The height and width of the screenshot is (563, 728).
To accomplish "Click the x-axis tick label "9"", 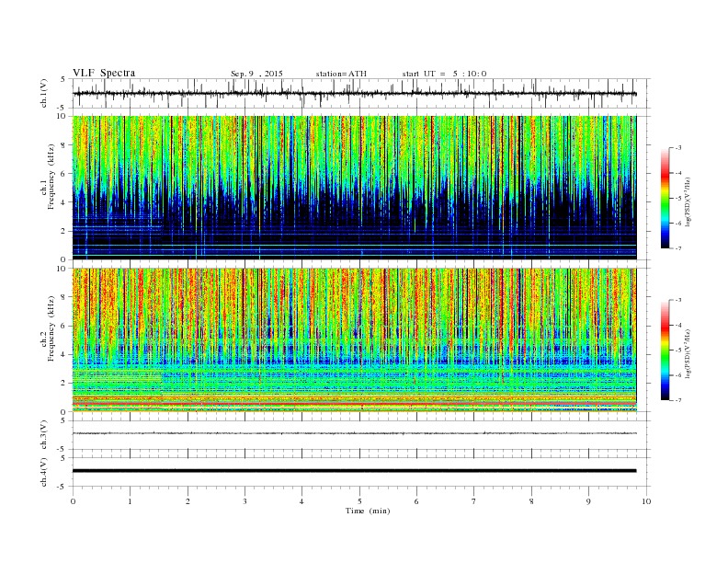I will click(x=588, y=501).
